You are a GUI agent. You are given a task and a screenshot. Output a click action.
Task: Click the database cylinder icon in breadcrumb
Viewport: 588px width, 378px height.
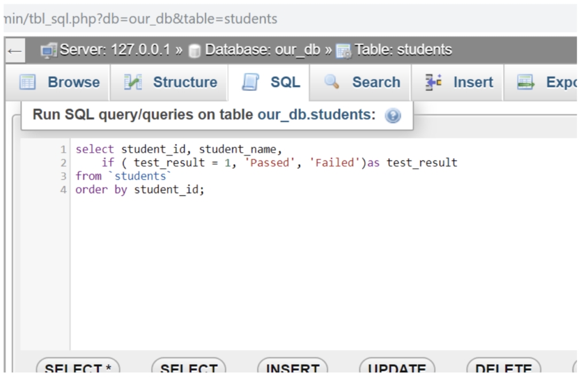tap(196, 51)
